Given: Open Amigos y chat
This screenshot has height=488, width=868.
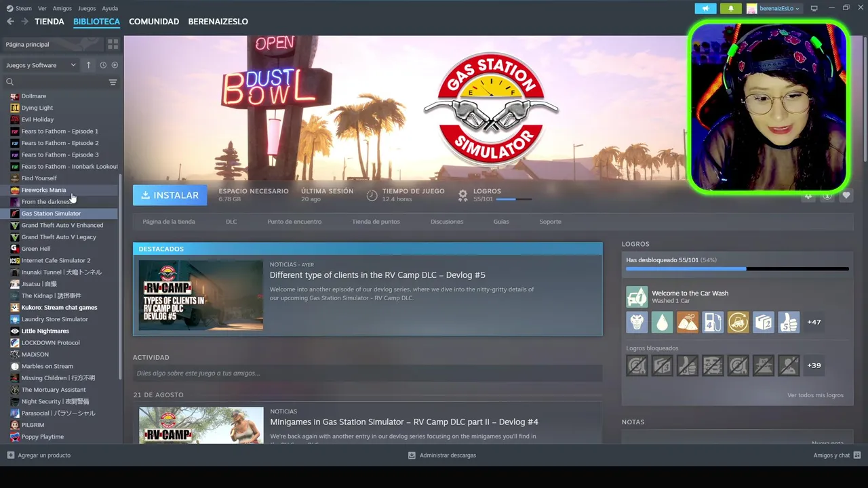Looking at the screenshot, I should point(837,455).
